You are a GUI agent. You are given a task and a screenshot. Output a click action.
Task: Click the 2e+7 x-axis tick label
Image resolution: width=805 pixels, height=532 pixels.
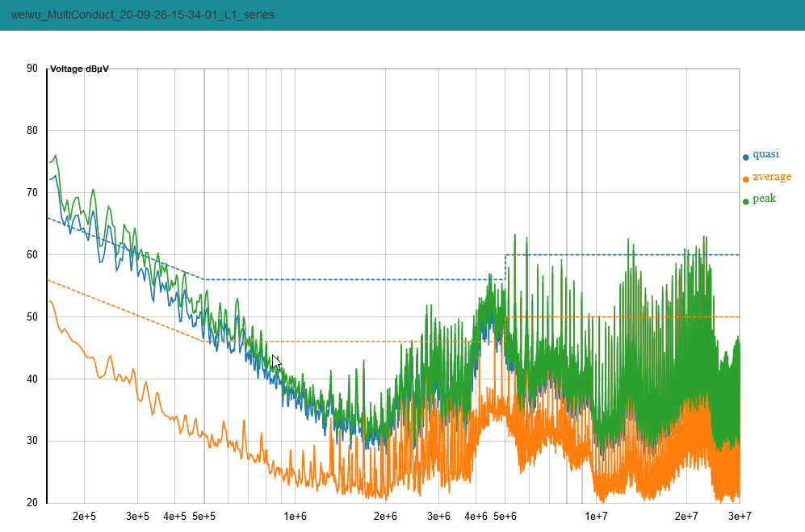686,516
